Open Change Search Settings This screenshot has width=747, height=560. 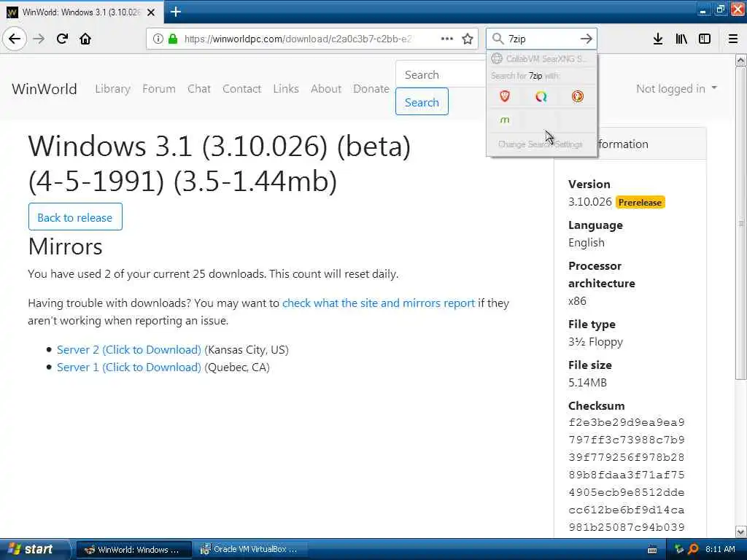(x=541, y=144)
